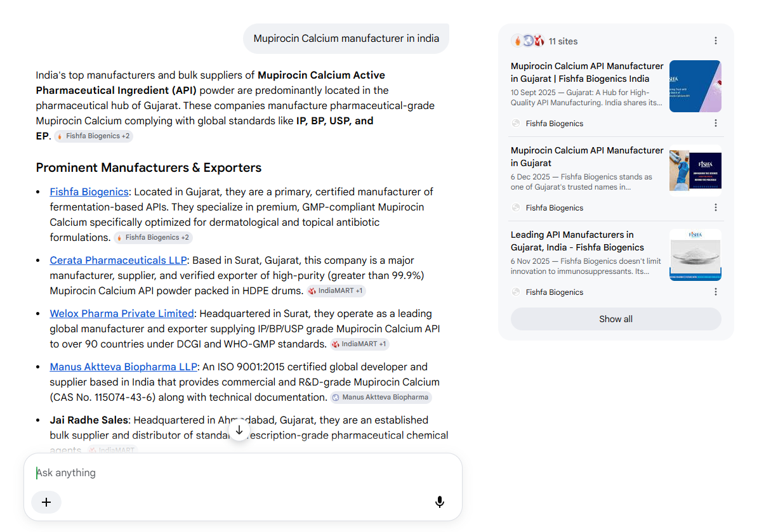Click inside the Ask anything input field
This screenshot has width=771, height=532.
click(242, 473)
